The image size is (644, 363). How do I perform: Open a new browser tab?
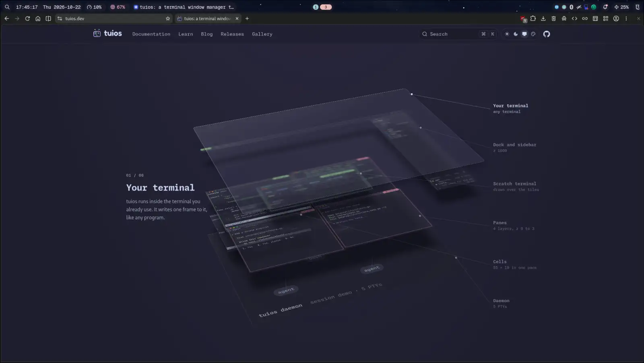click(x=247, y=19)
